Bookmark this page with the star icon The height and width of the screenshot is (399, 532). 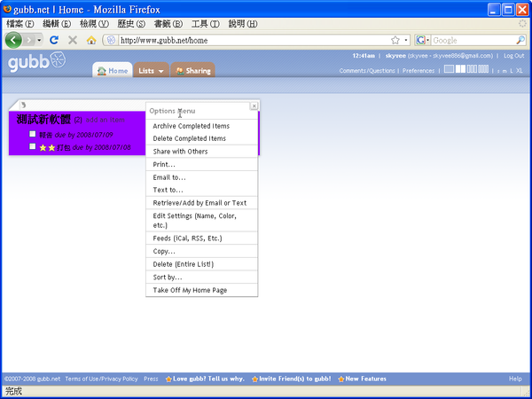tap(395, 41)
